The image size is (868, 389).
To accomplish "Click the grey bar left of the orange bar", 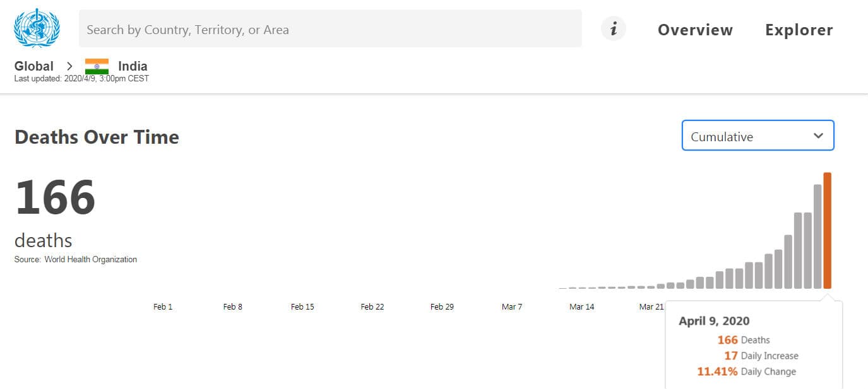I will (x=817, y=236).
